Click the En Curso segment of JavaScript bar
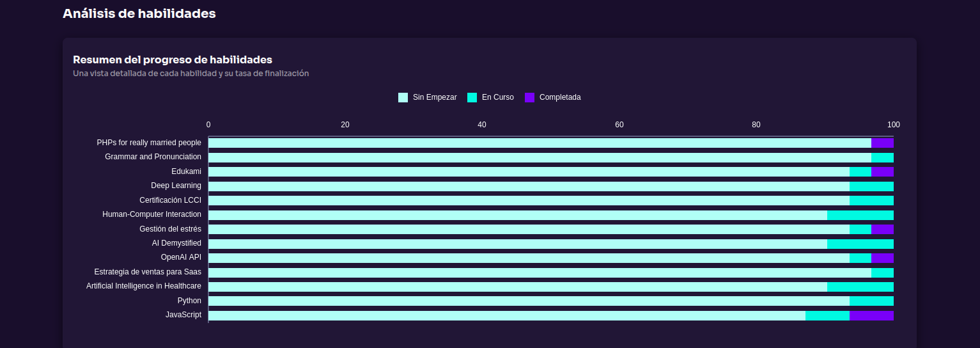The width and height of the screenshot is (980, 348). [x=827, y=315]
